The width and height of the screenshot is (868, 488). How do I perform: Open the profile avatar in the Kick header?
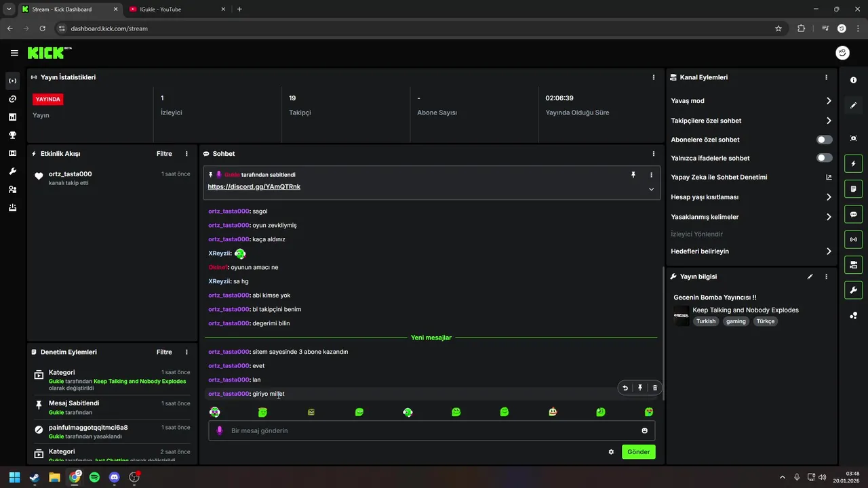[842, 53]
